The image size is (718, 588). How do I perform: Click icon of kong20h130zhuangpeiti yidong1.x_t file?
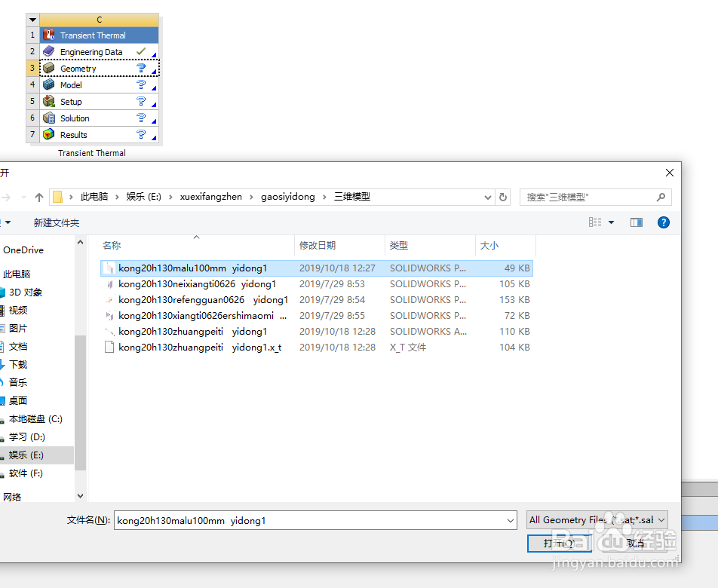click(x=109, y=348)
